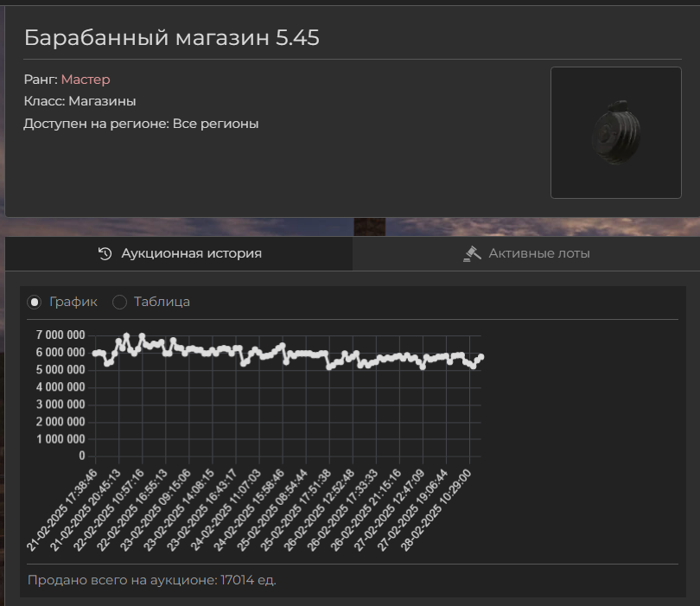Click the 2 000 000 axis label
The width and height of the screenshot is (700, 606).
tap(60, 422)
